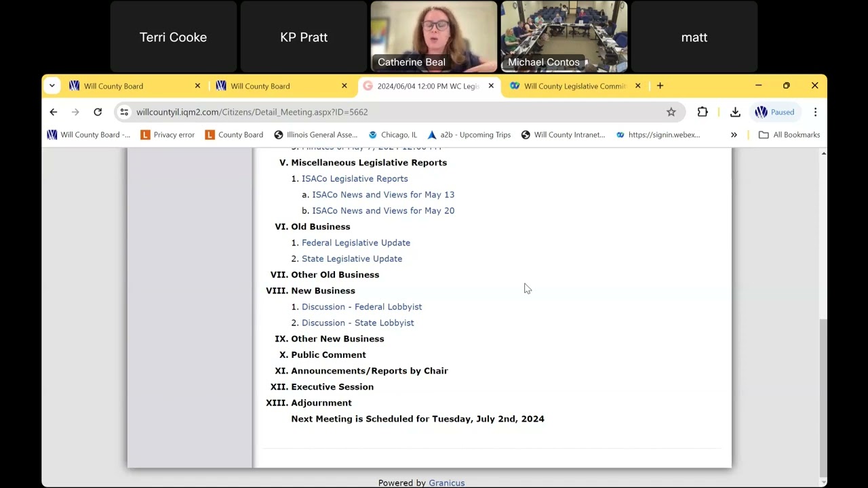The image size is (868, 488).
Task: Open the Will County Board bookmark
Action: click(89, 135)
